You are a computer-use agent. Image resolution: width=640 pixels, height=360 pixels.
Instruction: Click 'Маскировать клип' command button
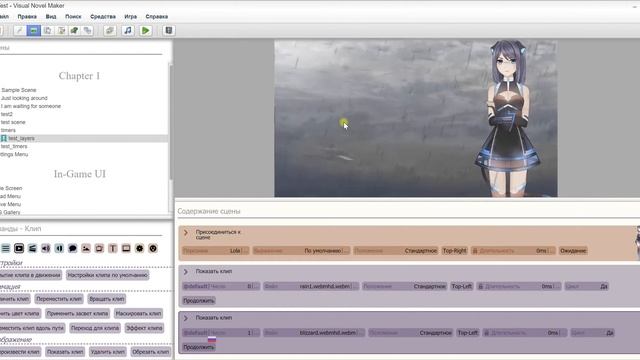pos(138,314)
